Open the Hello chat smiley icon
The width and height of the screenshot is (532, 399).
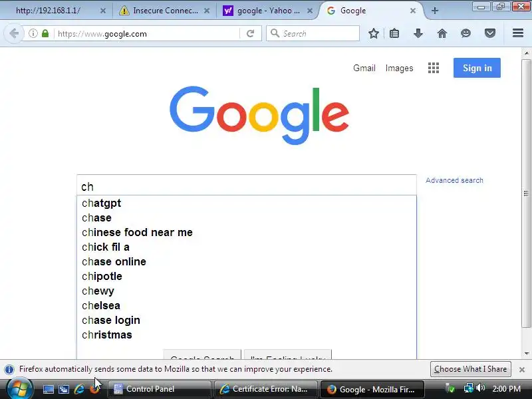point(466,33)
